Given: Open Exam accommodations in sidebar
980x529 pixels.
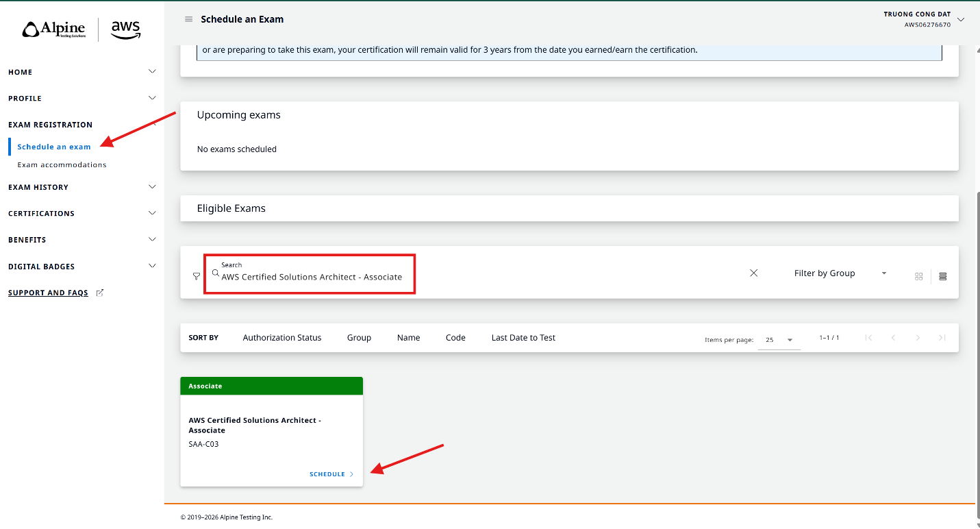Looking at the screenshot, I should [x=62, y=164].
